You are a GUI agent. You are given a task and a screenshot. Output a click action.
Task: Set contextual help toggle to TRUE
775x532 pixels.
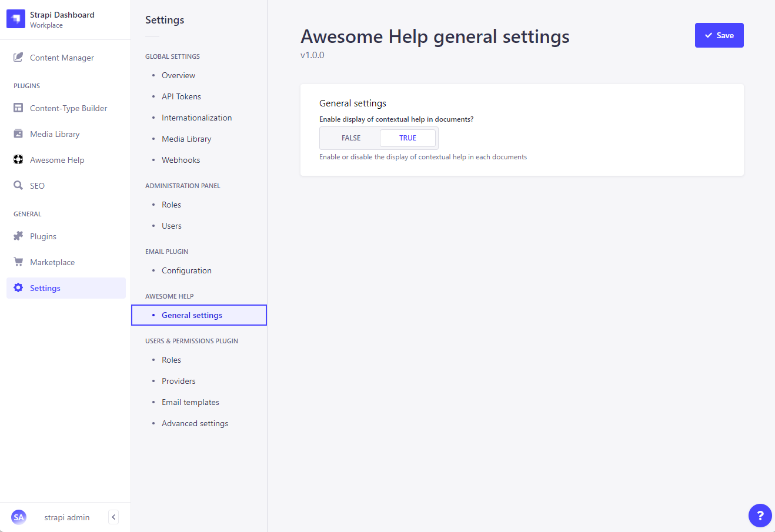coord(407,138)
